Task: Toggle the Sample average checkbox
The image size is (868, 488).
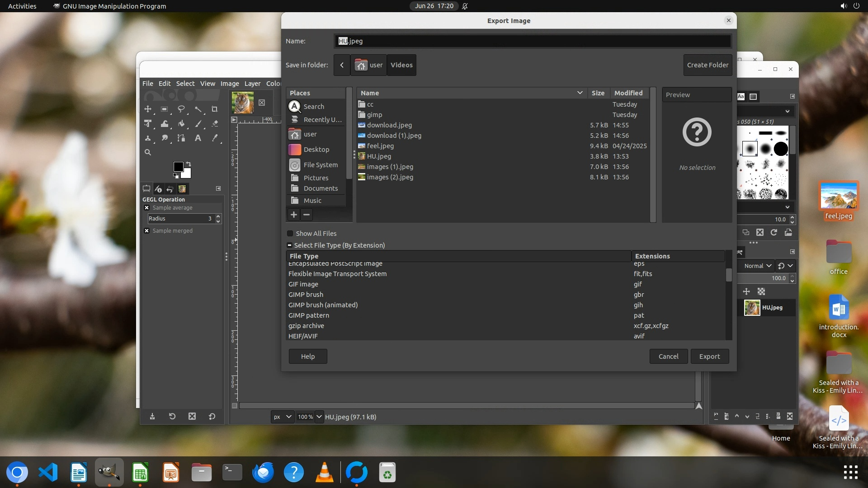Action: [x=147, y=208]
